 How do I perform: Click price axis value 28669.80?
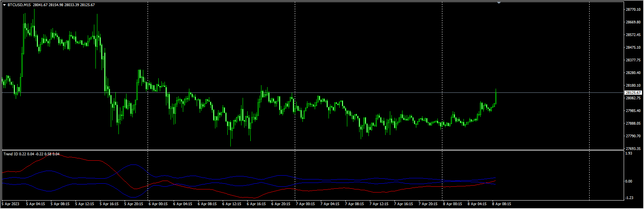pos(633,22)
